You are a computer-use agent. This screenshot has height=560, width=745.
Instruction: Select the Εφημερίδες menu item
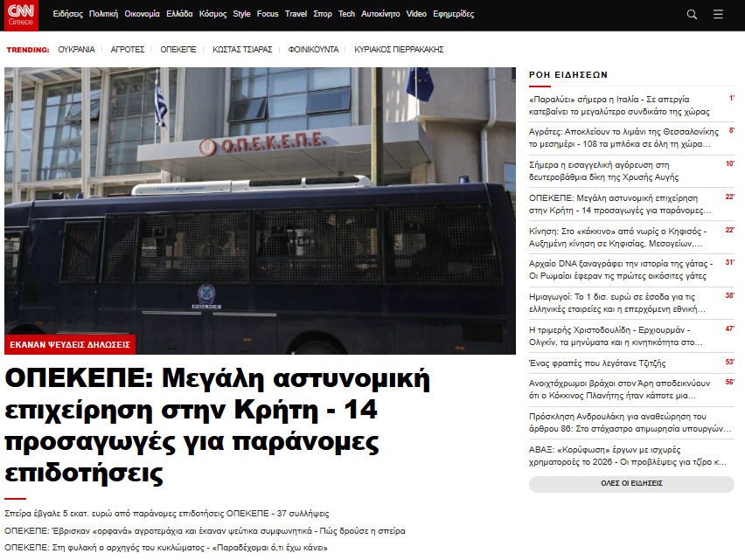(453, 15)
